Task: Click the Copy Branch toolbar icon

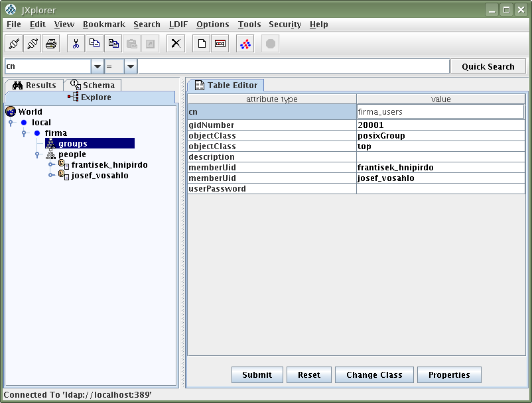Action: 95,44
